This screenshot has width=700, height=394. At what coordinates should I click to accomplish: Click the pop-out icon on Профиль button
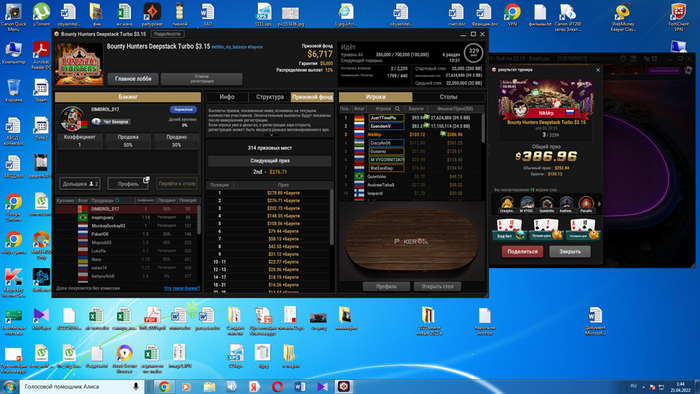(146, 179)
